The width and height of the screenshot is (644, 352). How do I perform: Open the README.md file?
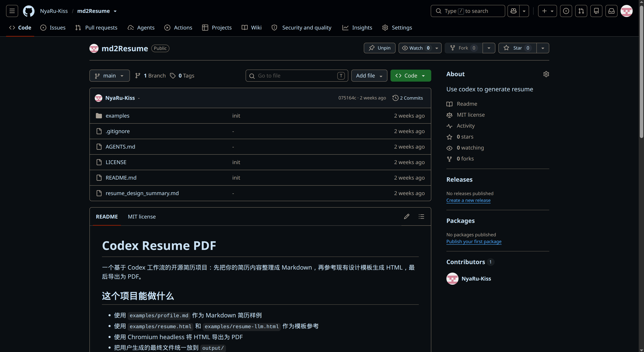(x=121, y=178)
